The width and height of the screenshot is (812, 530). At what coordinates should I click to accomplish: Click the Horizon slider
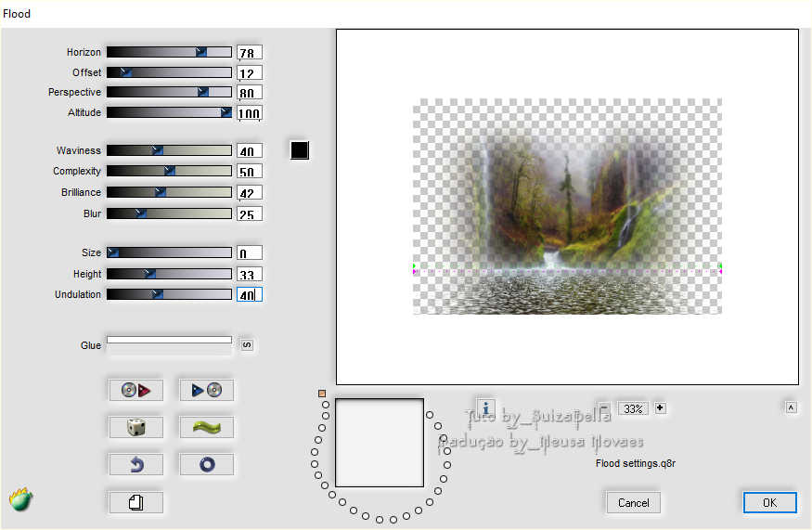tap(169, 52)
